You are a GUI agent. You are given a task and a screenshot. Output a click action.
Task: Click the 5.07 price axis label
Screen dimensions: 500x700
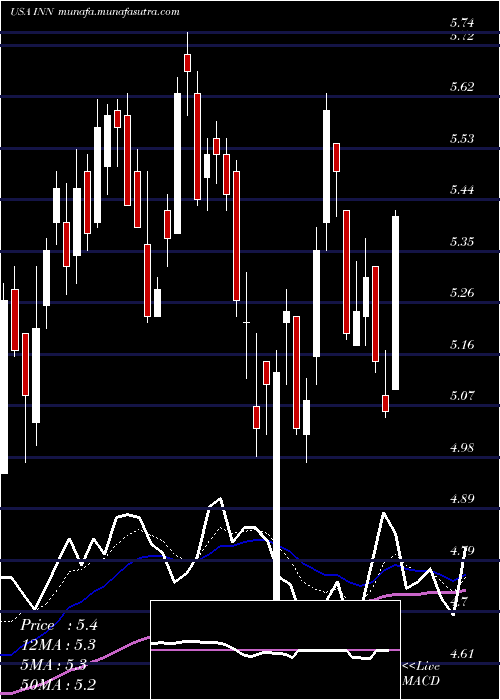tap(462, 395)
